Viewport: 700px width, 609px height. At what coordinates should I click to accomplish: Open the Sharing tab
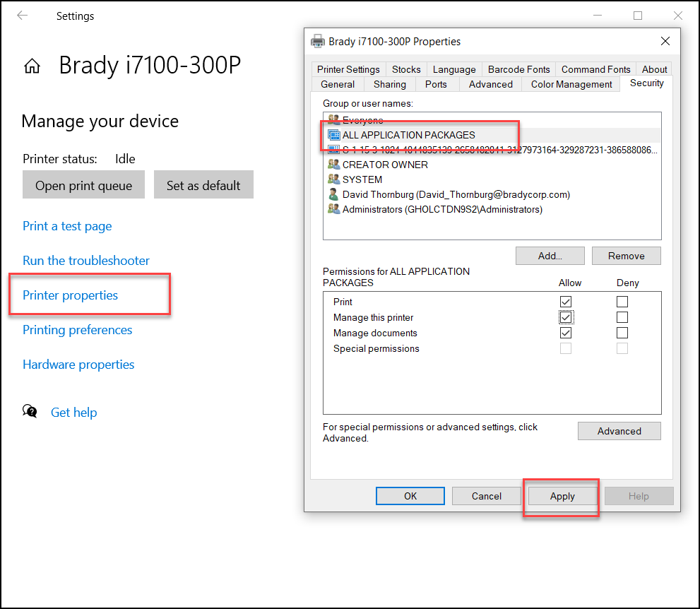(x=390, y=84)
